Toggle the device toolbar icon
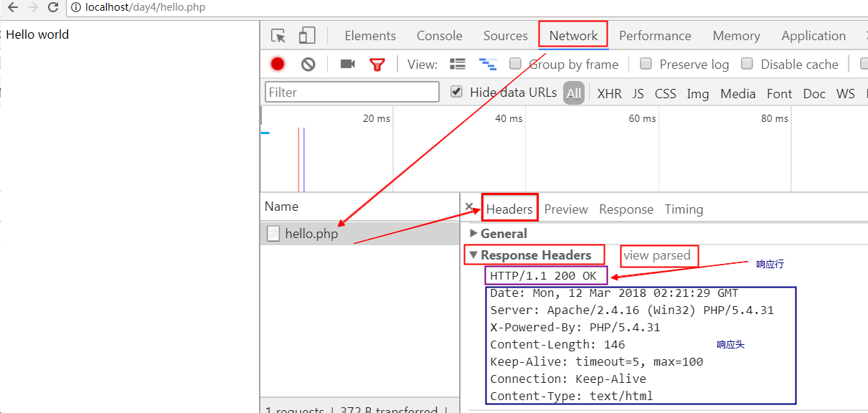868x413 pixels. (307, 36)
